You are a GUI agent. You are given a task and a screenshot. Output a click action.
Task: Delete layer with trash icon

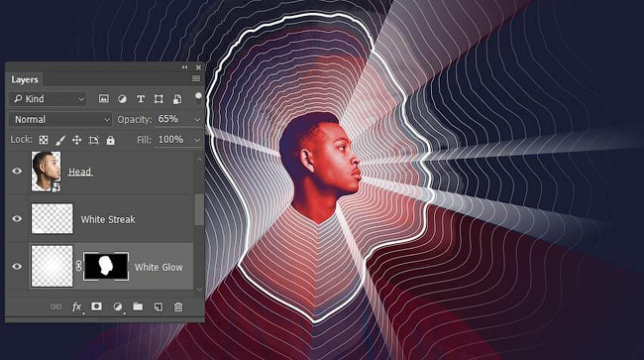click(178, 307)
